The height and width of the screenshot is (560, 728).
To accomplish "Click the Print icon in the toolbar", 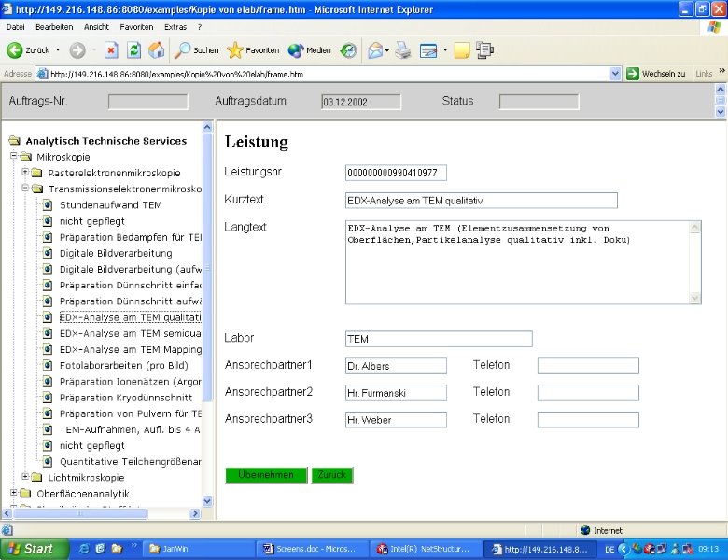I will click(403, 50).
